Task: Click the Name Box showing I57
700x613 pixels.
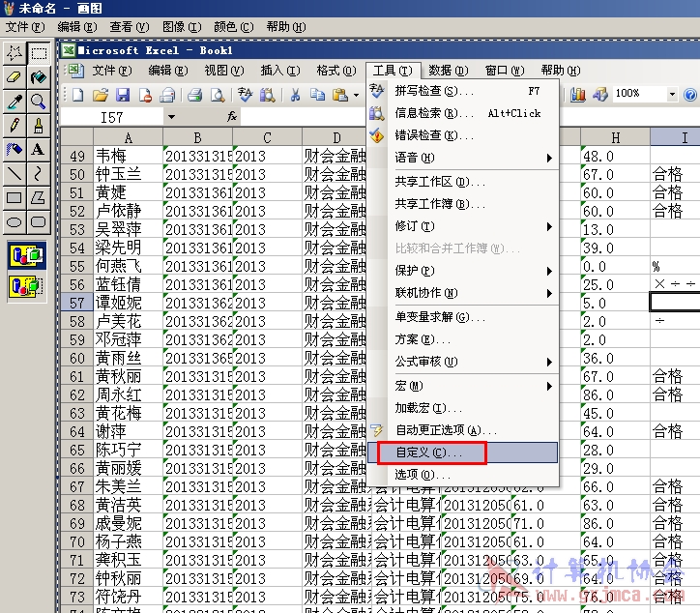Action: point(111,117)
